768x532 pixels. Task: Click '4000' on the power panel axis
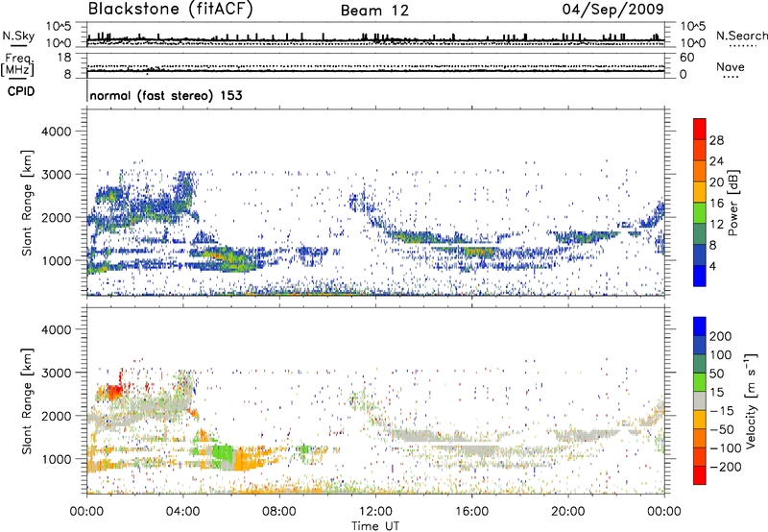coord(57,132)
